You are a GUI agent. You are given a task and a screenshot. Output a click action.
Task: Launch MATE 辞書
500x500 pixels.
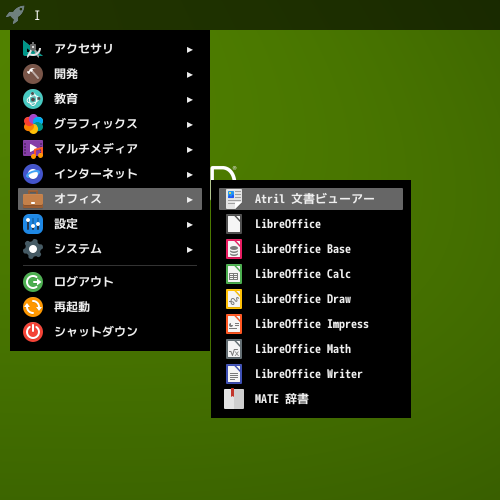311,399
